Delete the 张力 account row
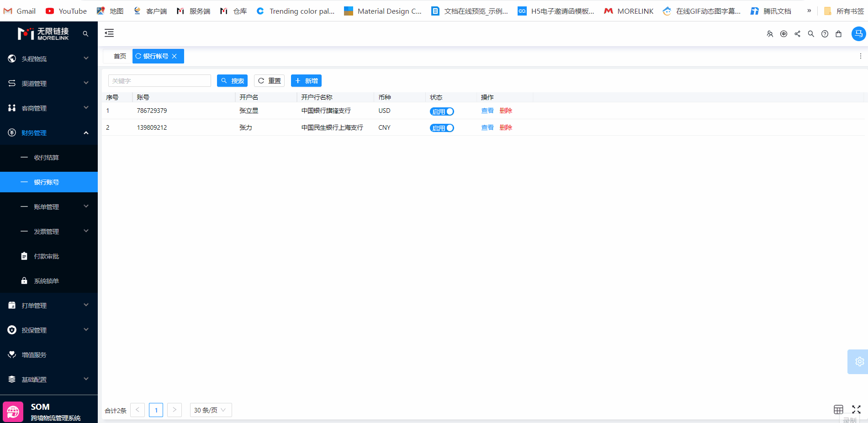 506,128
